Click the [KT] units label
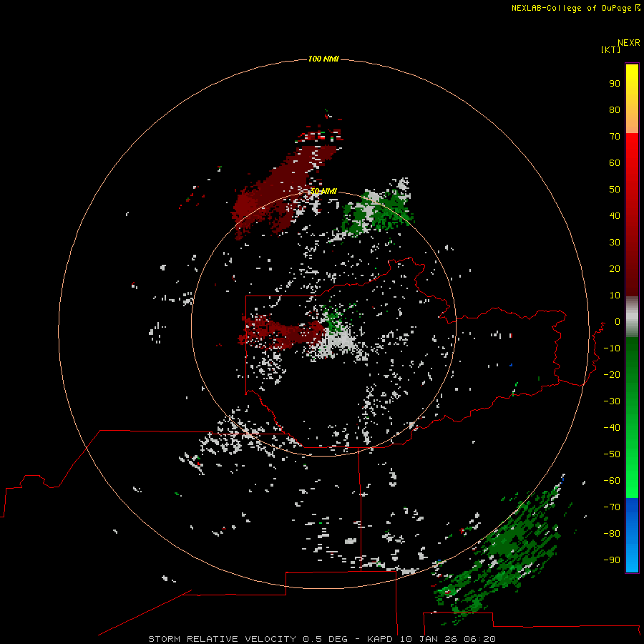The width and height of the screenshot is (644, 644). [610, 49]
